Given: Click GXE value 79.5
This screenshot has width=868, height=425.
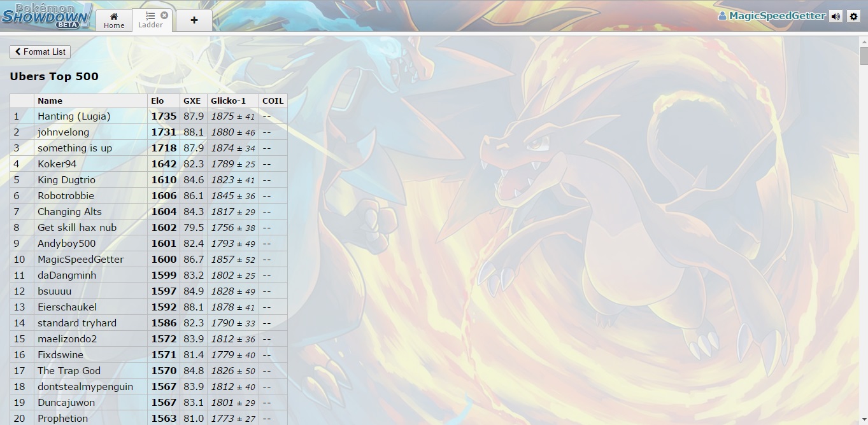Looking at the screenshot, I should click(x=194, y=228).
